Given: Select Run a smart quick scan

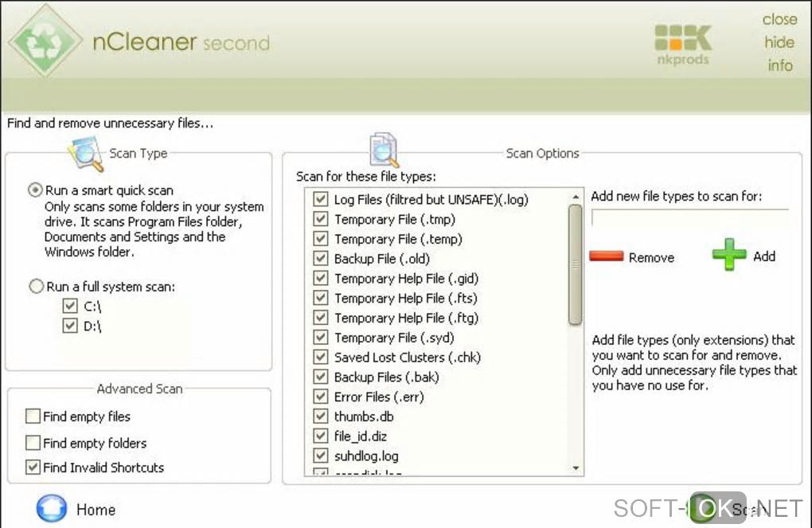Looking at the screenshot, I should click(35, 190).
